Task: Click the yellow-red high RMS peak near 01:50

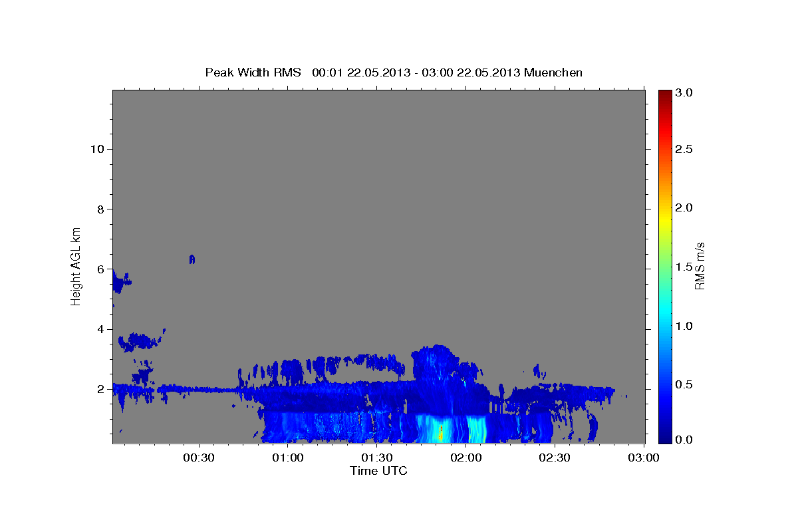Action: [x=440, y=432]
